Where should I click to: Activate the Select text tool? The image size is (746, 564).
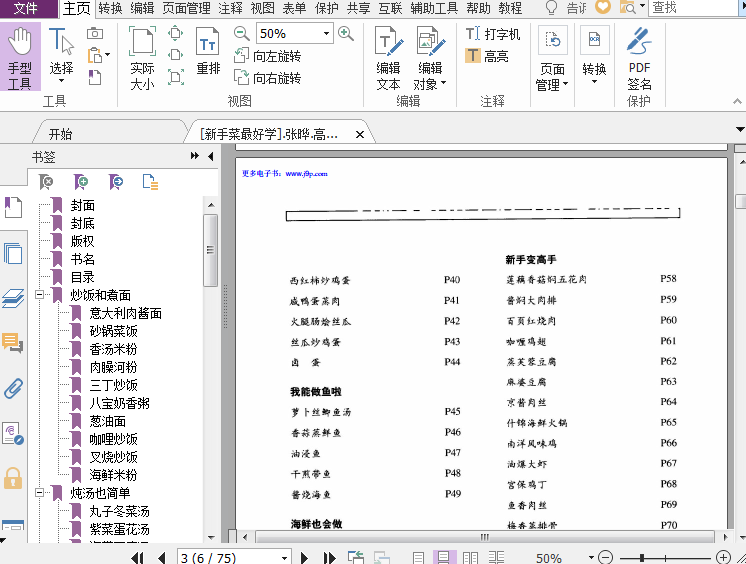[x=61, y=56]
